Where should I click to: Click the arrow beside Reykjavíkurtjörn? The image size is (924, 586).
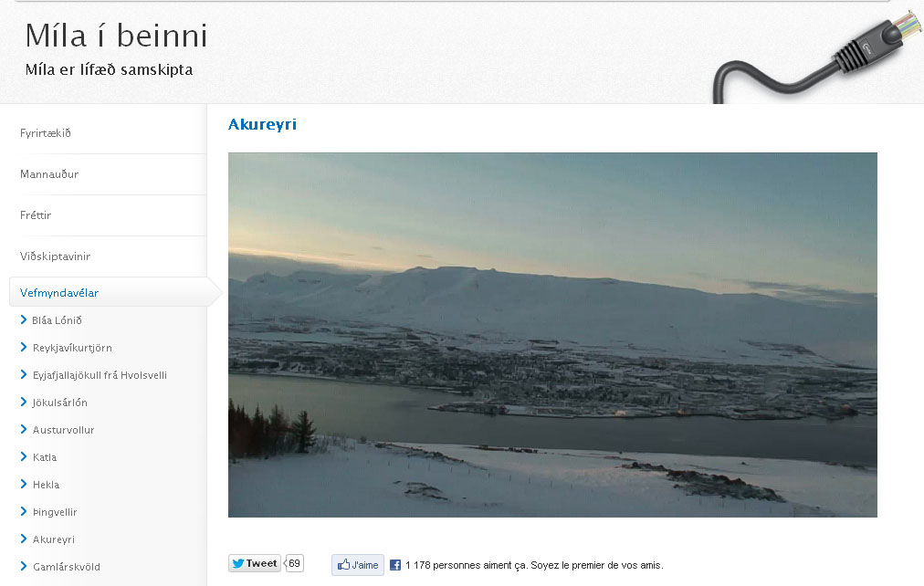(x=24, y=347)
